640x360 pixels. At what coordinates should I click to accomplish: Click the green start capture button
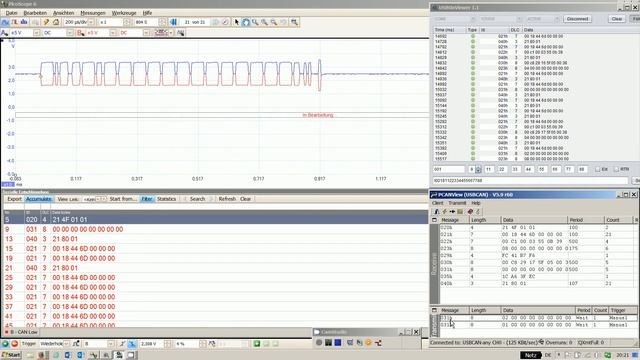coord(5,344)
